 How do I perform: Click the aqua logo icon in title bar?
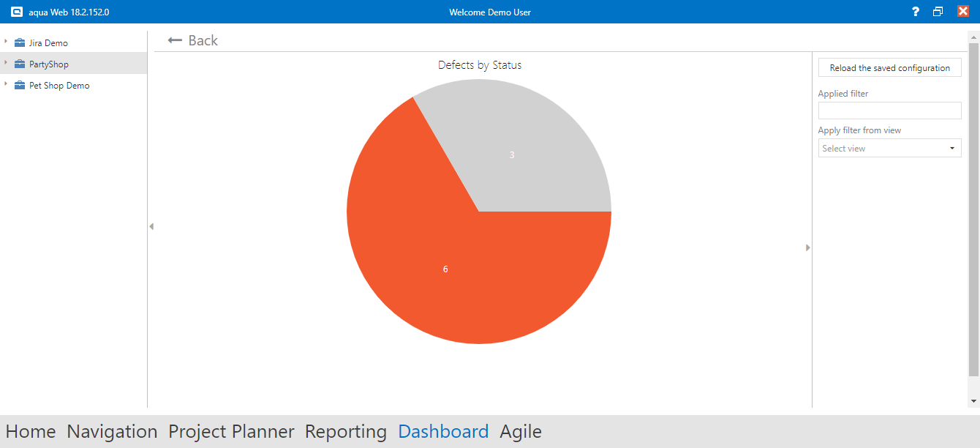coord(16,12)
